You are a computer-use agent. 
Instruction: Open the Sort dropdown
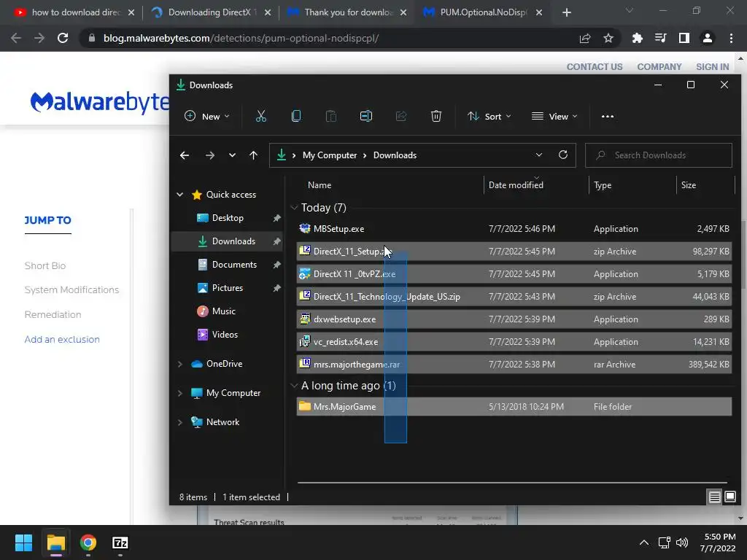(489, 116)
